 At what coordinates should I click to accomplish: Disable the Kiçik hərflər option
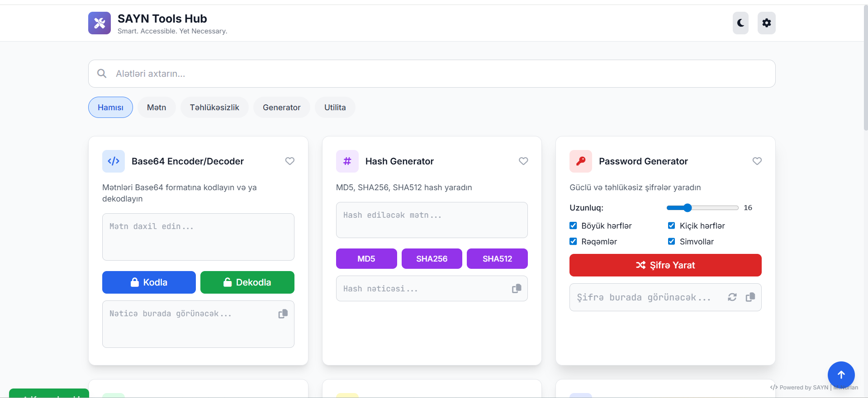click(x=672, y=226)
